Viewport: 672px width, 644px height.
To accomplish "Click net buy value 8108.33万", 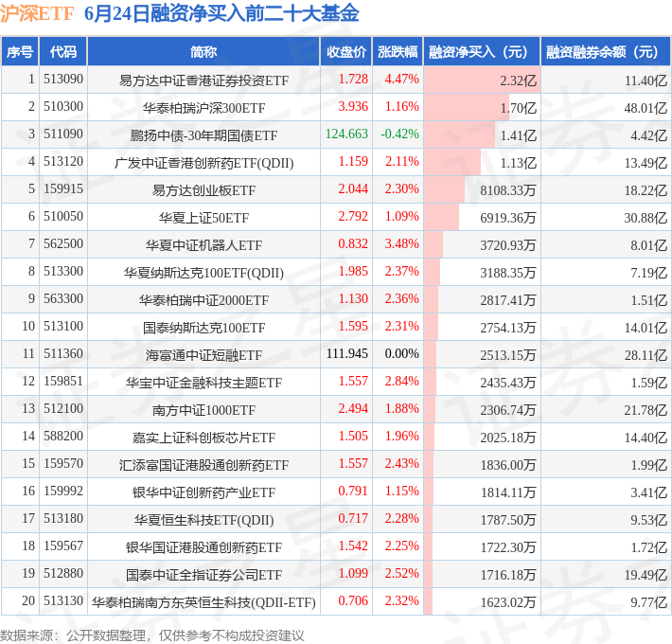I will [508, 190].
